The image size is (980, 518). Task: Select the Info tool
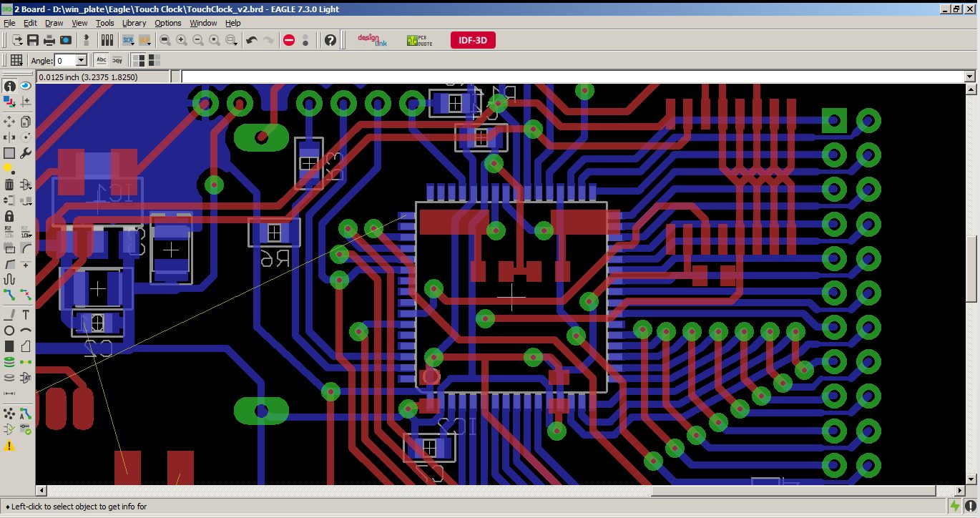pyautogui.click(x=9, y=86)
